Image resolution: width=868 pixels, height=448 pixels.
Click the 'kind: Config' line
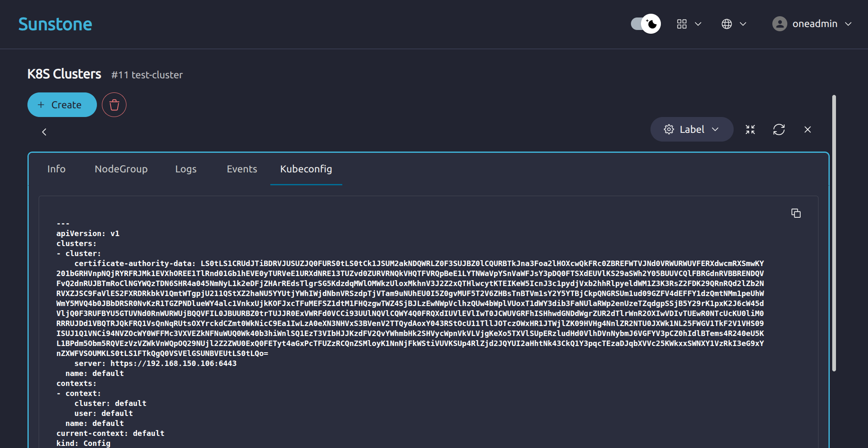point(83,443)
